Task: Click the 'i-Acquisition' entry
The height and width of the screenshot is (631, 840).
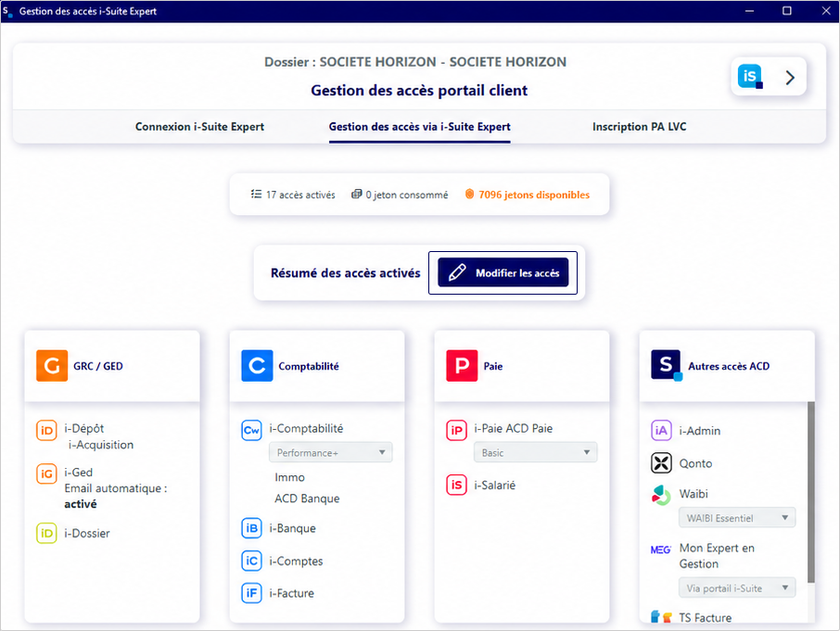Action: point(101,445)
